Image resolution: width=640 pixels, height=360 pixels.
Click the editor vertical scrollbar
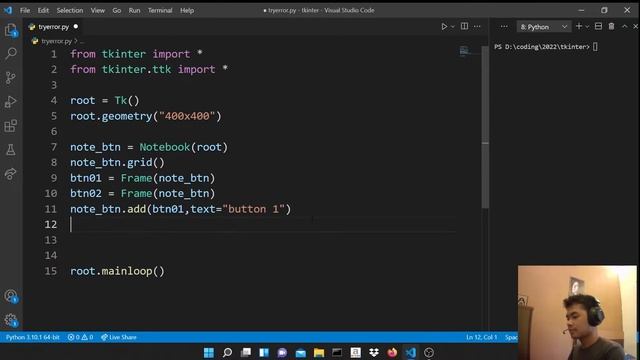click(x=485, y=127)
